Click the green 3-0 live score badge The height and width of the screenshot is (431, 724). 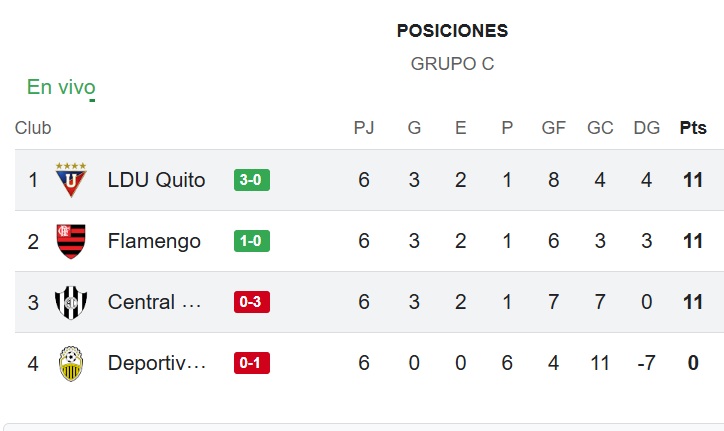(252, 180)
